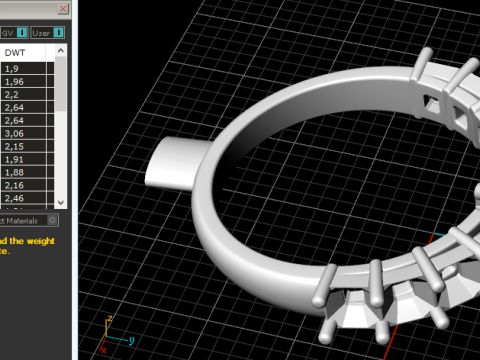This screenshot has width=480, height=360.
Task: Click the XYZ axis indicator in viewport
Action: 116,335
